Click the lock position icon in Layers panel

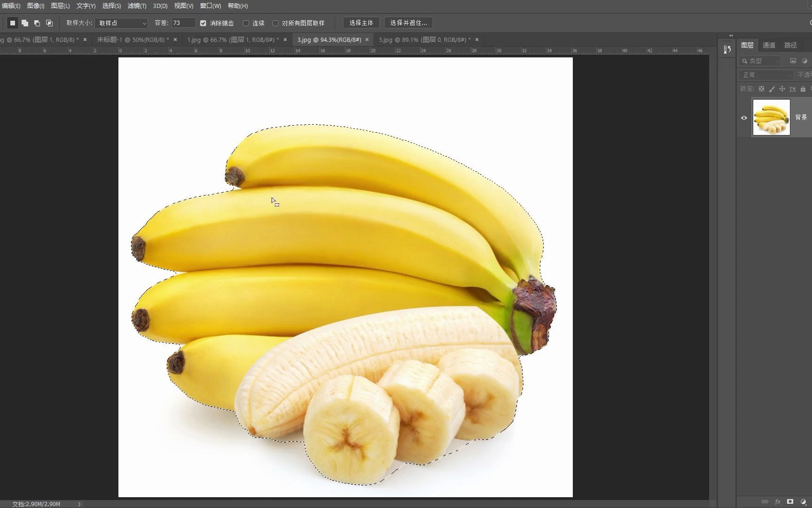[782, 89]
